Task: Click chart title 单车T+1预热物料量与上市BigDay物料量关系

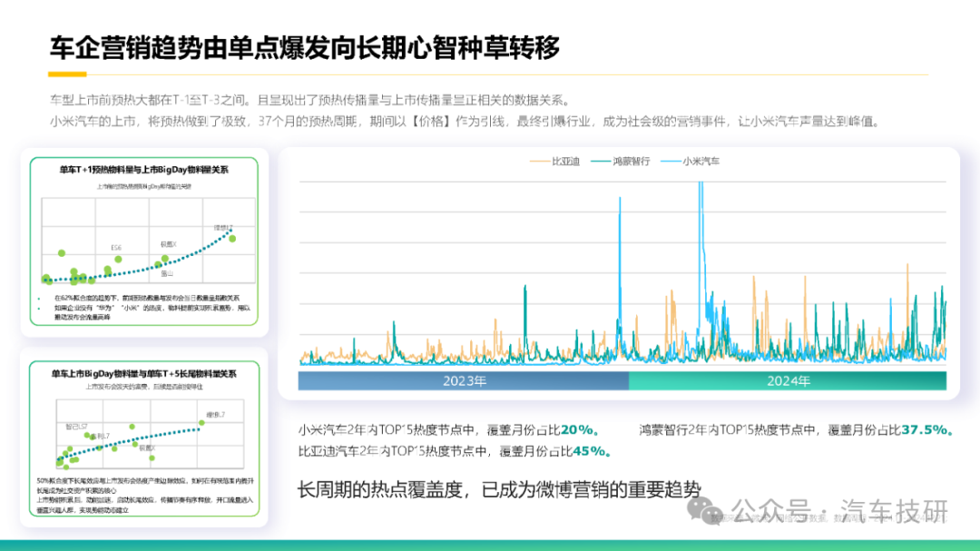Action: pos(143,170)
